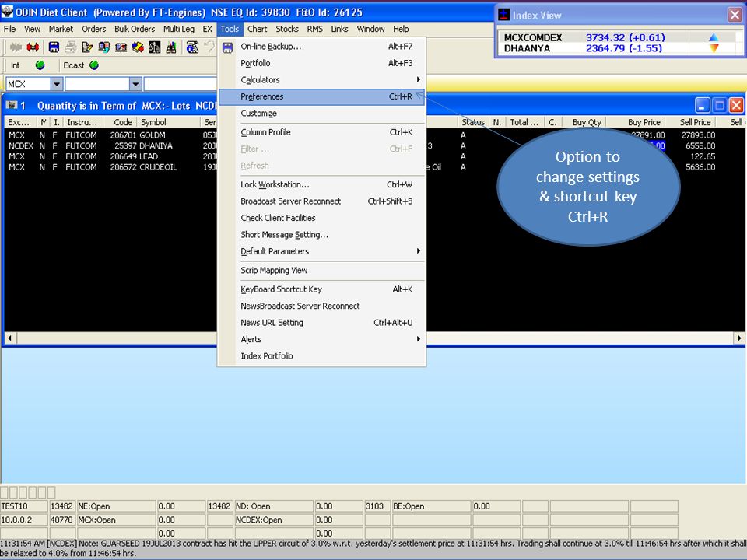Open the File menu
747x560 pixels.
(x=9, y=29)
